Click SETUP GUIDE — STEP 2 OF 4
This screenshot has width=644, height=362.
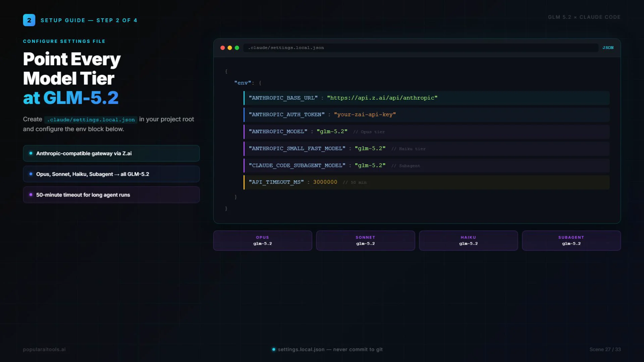click(x=89, y=20)
